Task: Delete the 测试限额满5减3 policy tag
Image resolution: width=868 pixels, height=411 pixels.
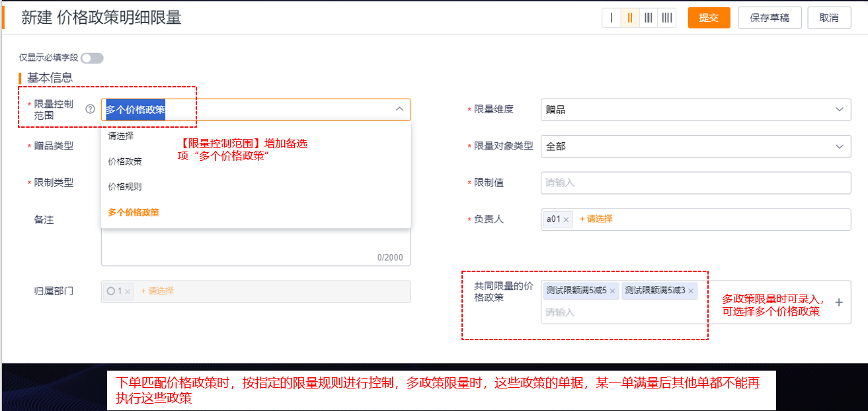Action: pos(691,291)
